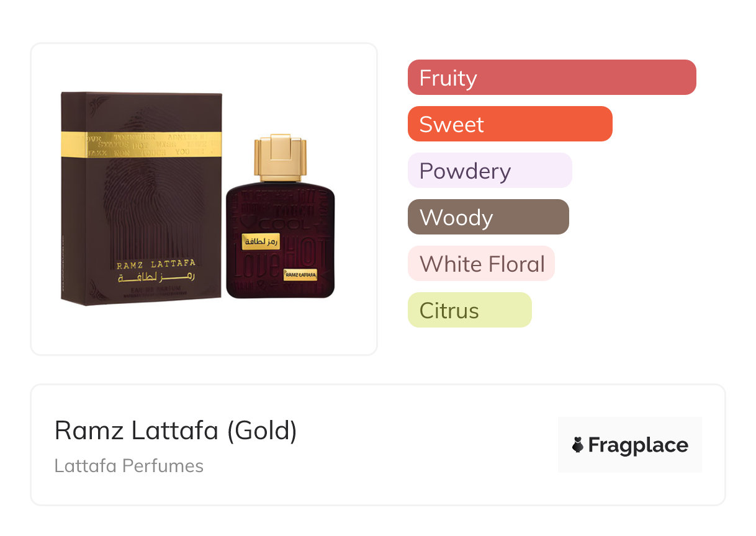
Task: Click the Fragplace bottle logo icon
Action: 578,445
